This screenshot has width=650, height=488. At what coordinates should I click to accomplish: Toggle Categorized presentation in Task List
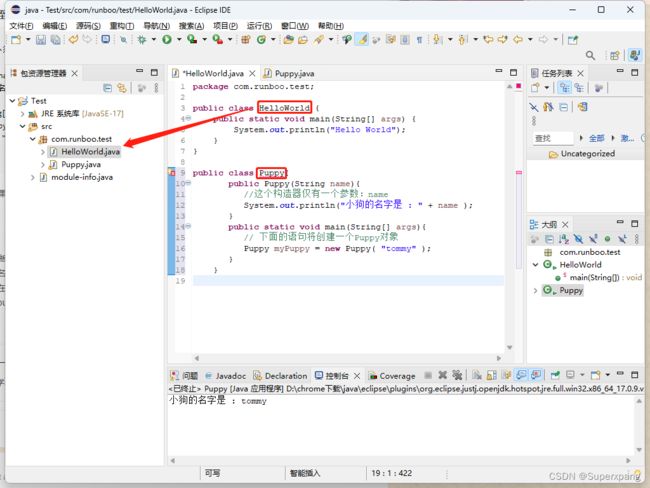(564, 87)
